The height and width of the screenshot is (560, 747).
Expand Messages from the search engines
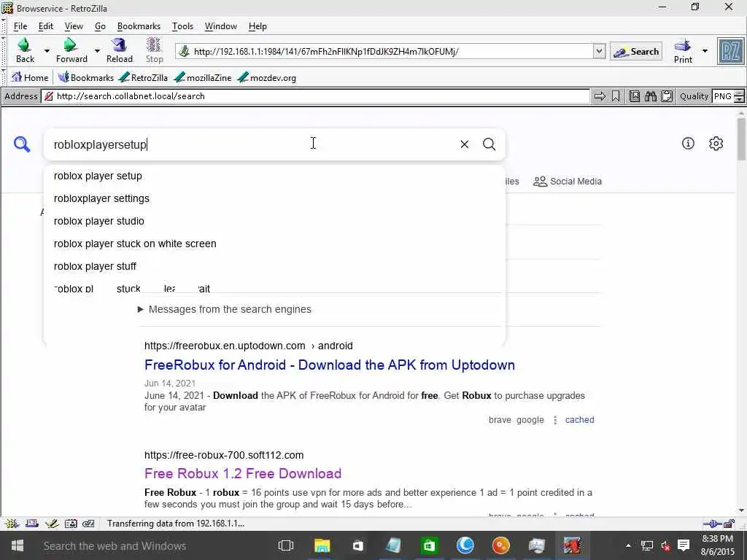click(224, 309)
